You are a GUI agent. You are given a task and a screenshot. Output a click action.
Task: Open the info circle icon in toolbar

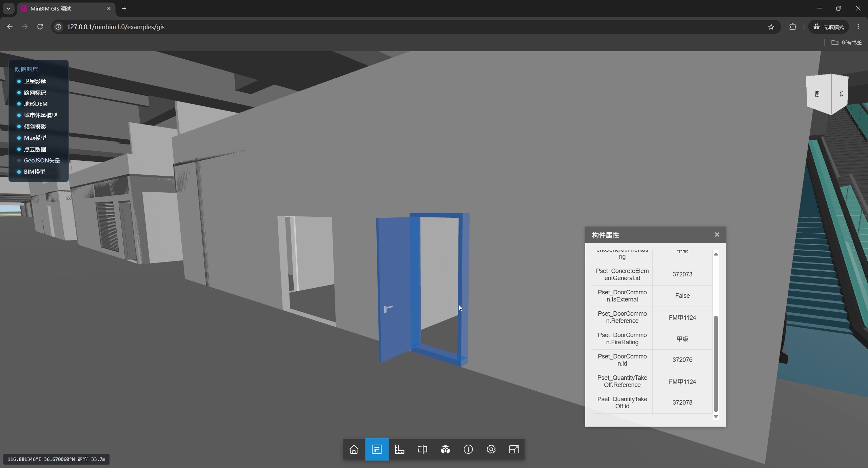(468, 449)
